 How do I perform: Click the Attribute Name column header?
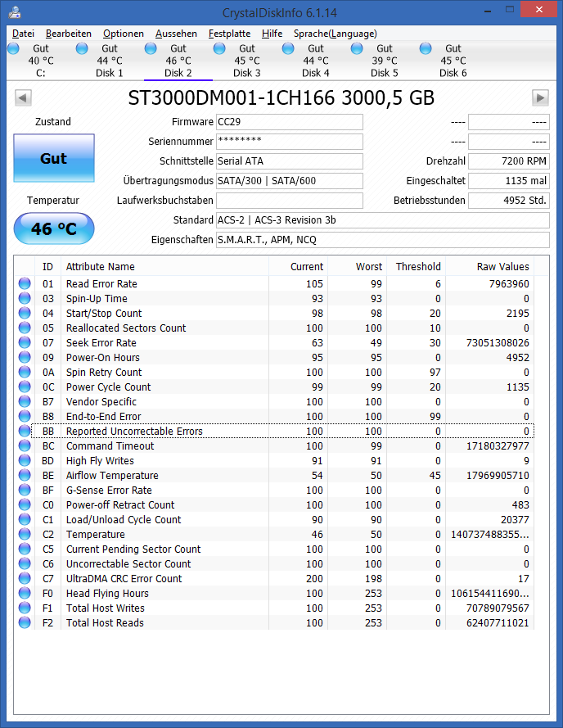[164, 266]
